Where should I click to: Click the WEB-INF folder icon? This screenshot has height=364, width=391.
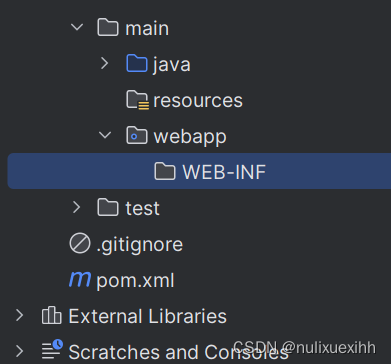tap(165, 172)
